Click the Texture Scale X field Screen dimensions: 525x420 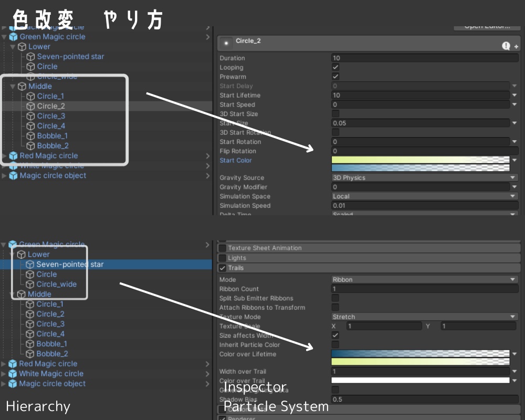click(384, 326)
